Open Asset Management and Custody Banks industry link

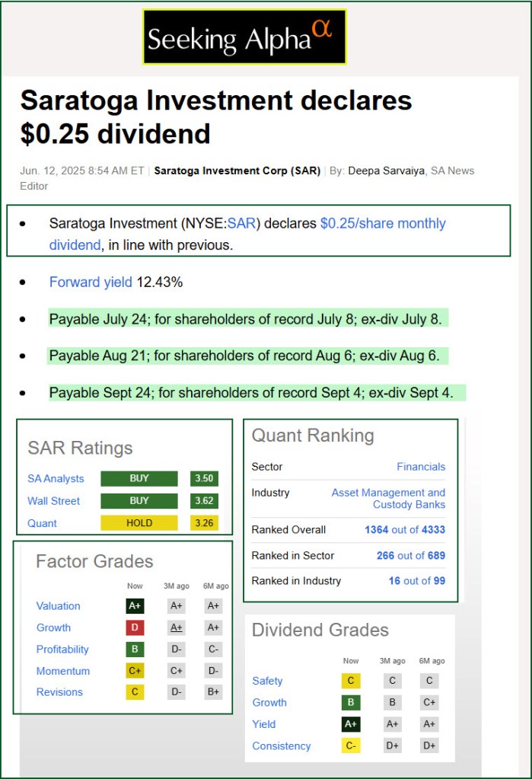pyautogui.click(x=388, y=499)
